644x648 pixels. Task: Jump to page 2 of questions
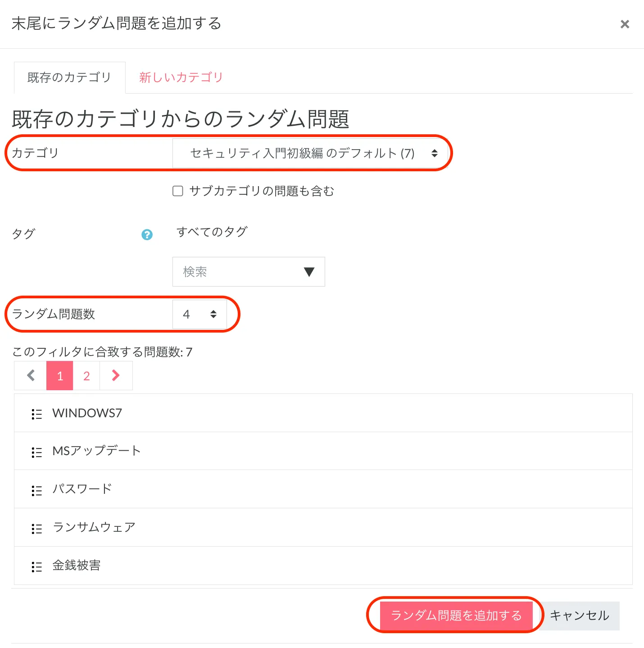(x=86, y=376)
